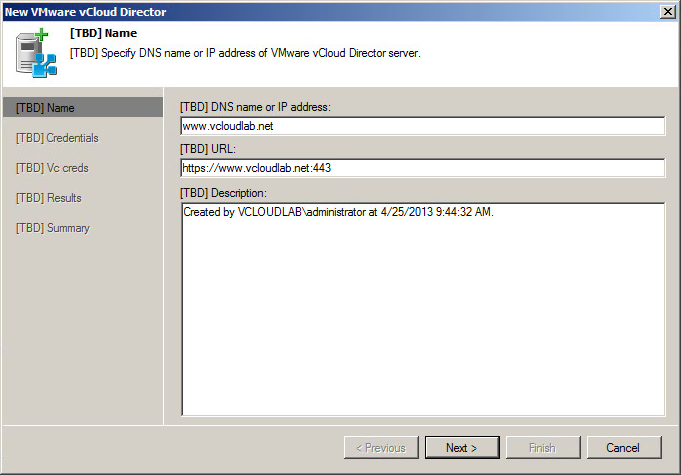Open the [TBD] Credentials step

pos(57,138)
